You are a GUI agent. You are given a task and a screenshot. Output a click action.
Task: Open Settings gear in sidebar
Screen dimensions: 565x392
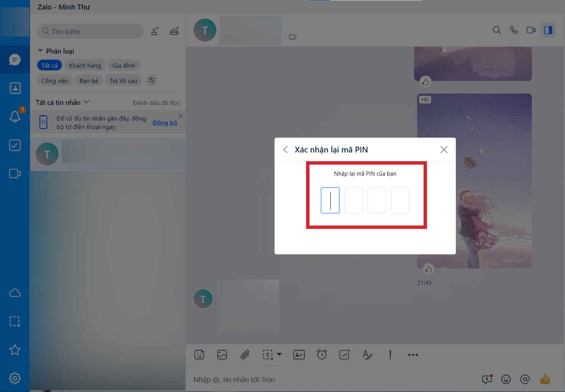(15, 378)
